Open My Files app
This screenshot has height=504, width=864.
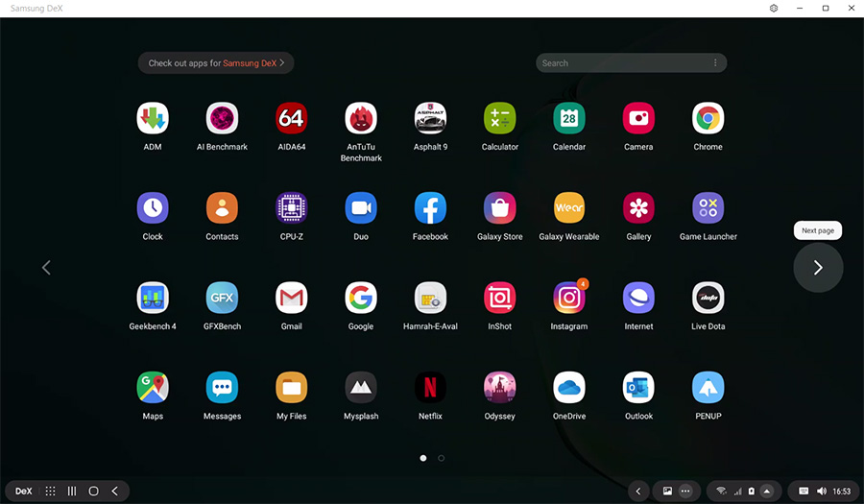292,387
